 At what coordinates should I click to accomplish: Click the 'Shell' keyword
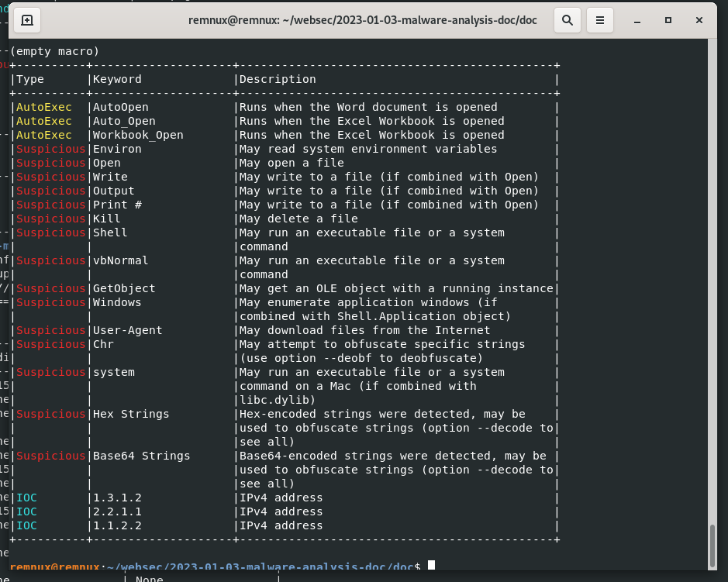click(110, 232)
